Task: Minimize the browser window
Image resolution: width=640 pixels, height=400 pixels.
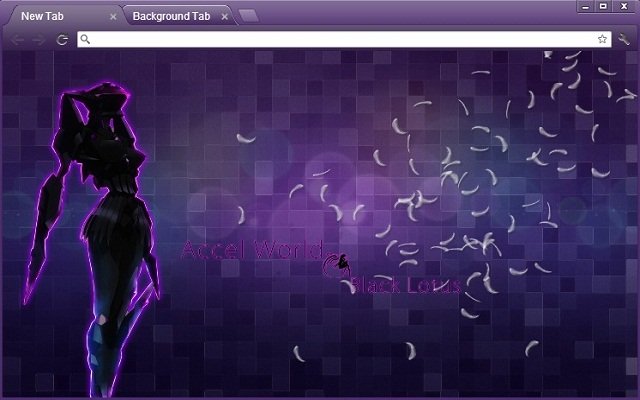Action: 585,6
